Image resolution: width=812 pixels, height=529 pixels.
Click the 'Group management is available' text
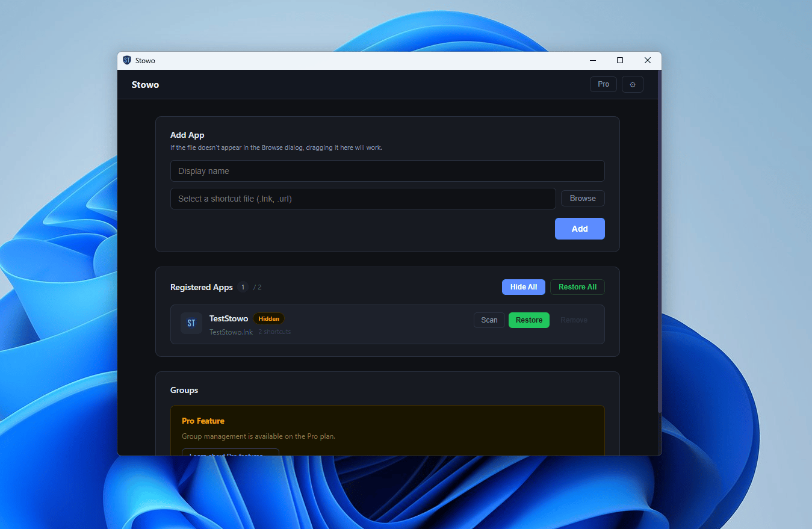[x=258, y=436]
